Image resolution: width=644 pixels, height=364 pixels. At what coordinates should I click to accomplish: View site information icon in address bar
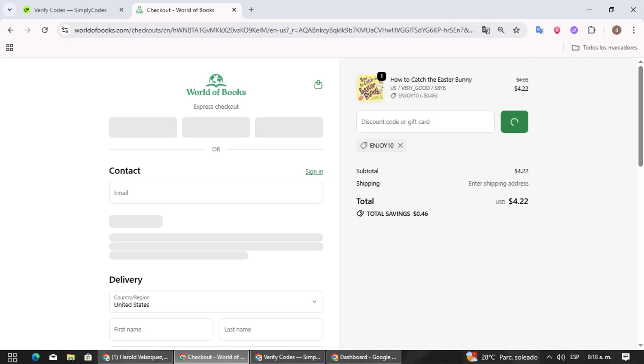[65, 30]
